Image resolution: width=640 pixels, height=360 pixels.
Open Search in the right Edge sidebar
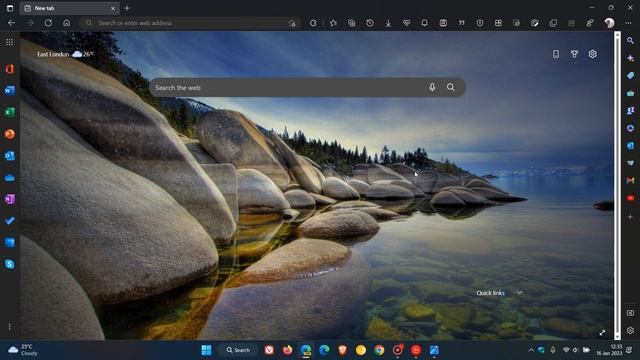point(630,40)
